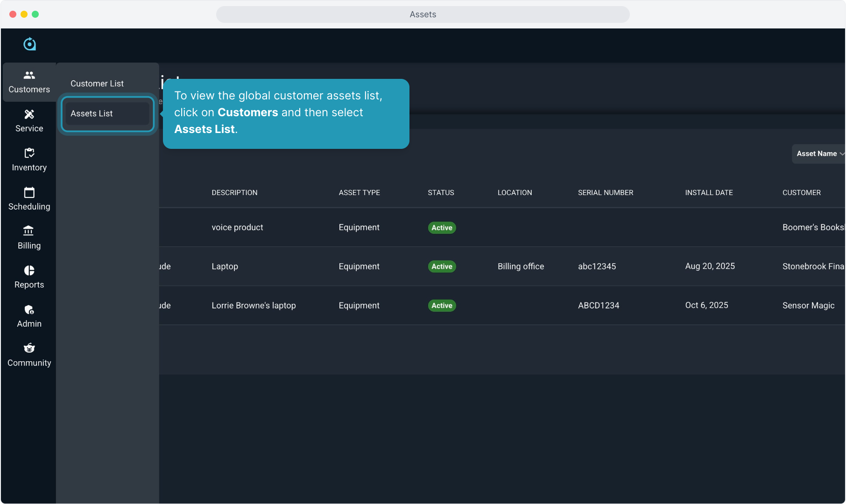
Task: Select Customer List from the submenu
Action: 97,84
